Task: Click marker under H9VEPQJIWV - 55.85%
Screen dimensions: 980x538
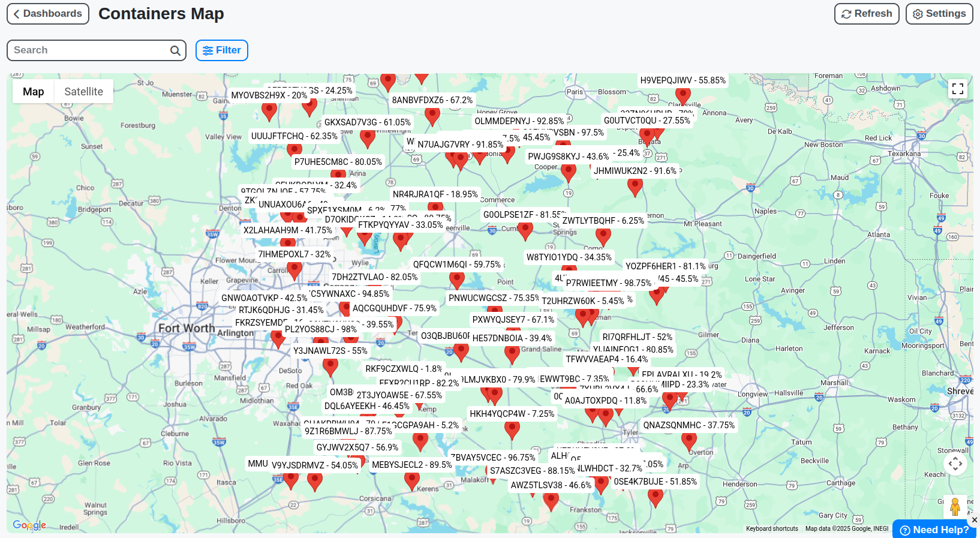Action: tap(683, 96)
